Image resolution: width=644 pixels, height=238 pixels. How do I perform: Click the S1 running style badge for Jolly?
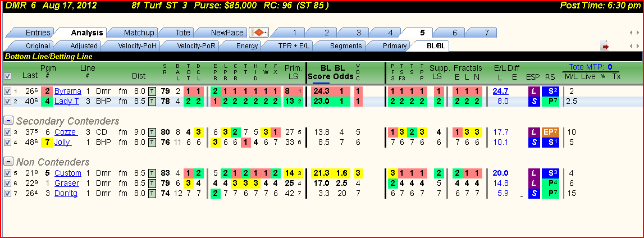pos(550,143)
